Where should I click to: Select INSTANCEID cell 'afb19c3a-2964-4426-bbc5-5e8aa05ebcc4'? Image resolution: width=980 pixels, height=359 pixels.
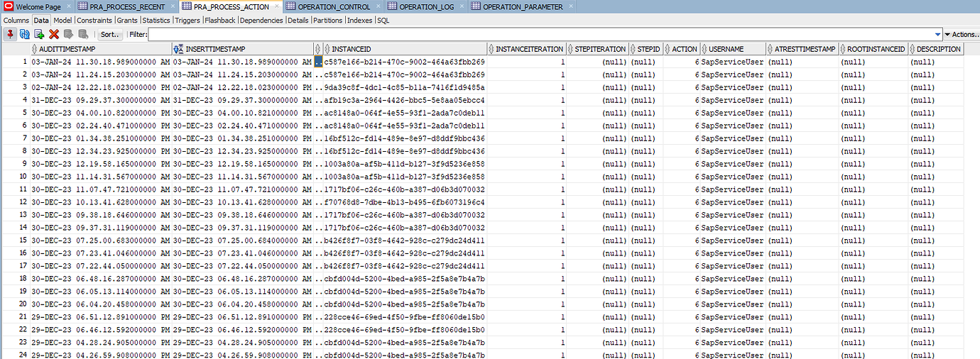(x=405, y=100)
